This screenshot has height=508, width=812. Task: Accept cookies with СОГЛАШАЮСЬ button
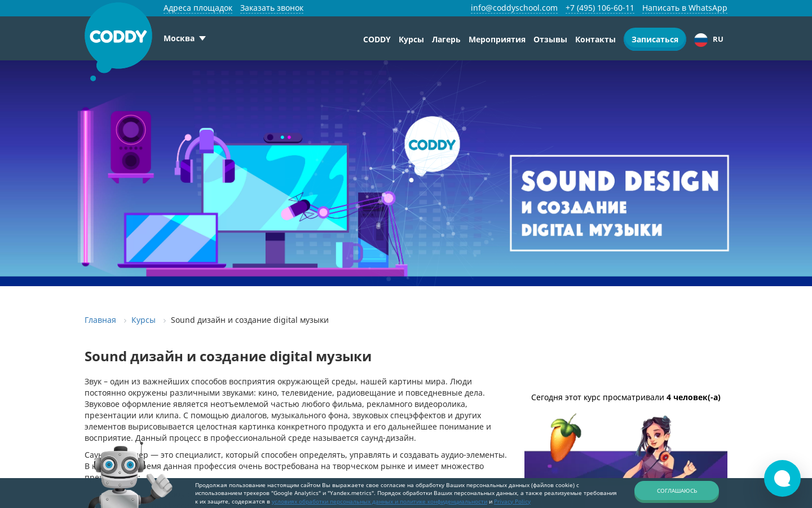click(677, 491)
